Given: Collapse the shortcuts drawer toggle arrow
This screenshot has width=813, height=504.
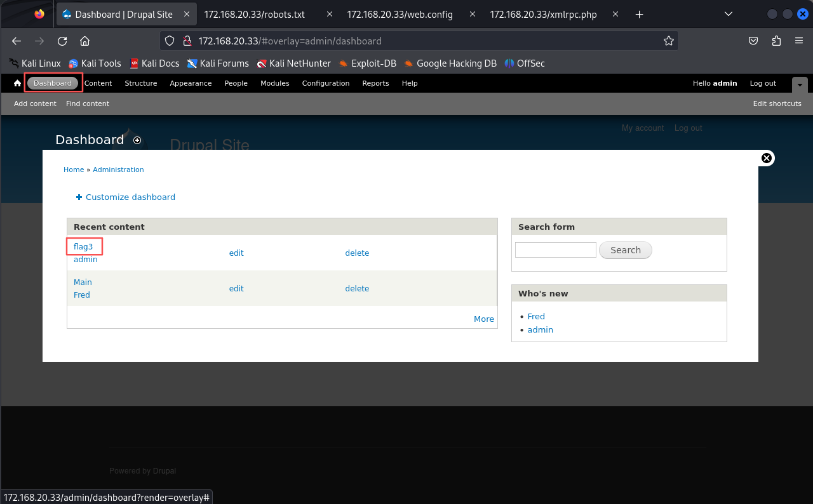Looking at the screenshot, I should pos(800,84).
